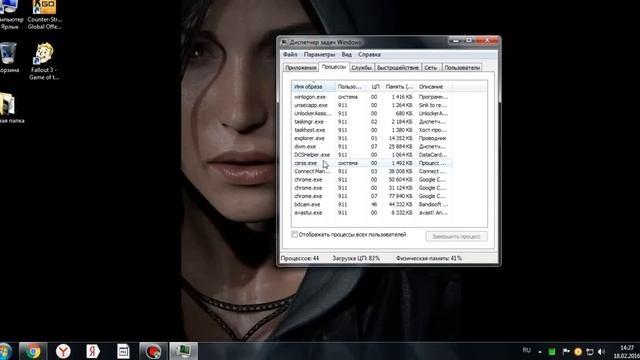
Task: Open the Action Center flag icon
Action: click(566, 351)
